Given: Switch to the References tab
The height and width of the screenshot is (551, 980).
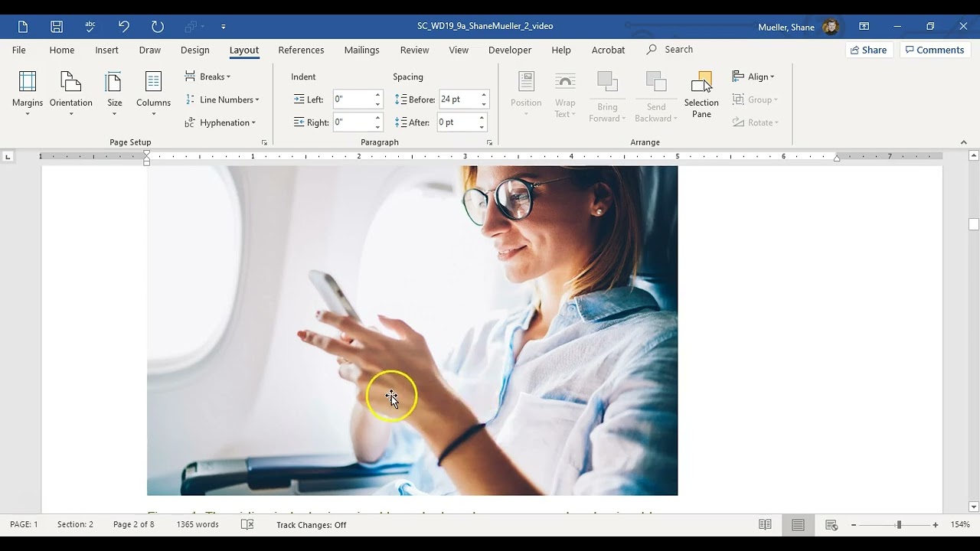Looking at the screenshot, I should point(301,50).
